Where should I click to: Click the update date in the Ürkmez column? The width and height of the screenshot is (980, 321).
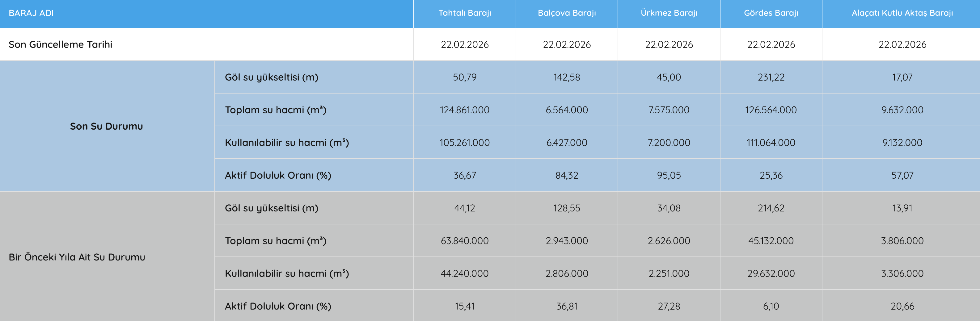[669, 44]
